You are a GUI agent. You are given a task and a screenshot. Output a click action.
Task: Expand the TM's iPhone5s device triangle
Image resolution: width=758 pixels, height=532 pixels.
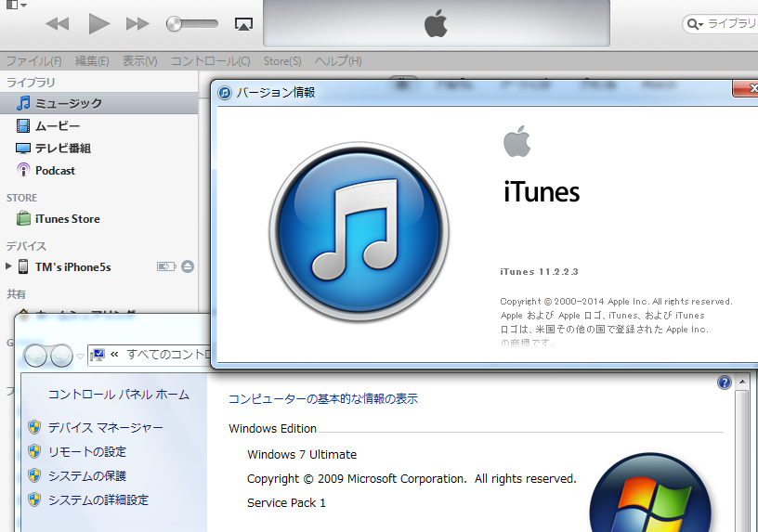tap(8, 266)
